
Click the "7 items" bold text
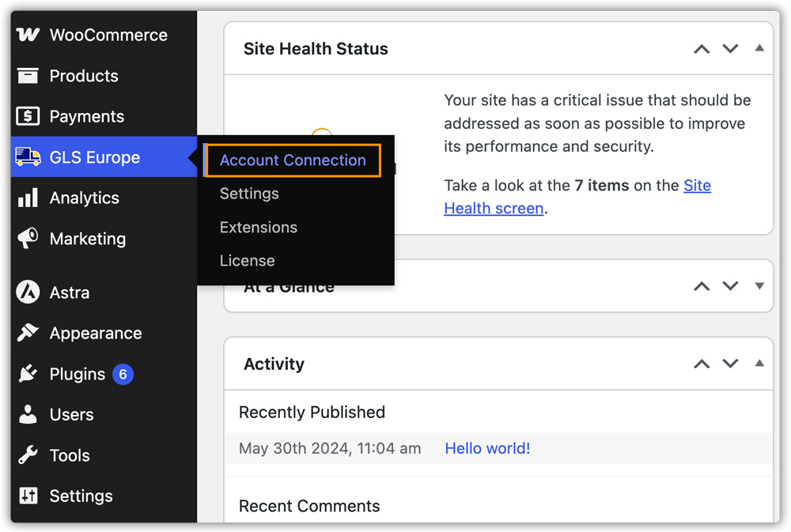pyautogui.click(x=602, y=186)
